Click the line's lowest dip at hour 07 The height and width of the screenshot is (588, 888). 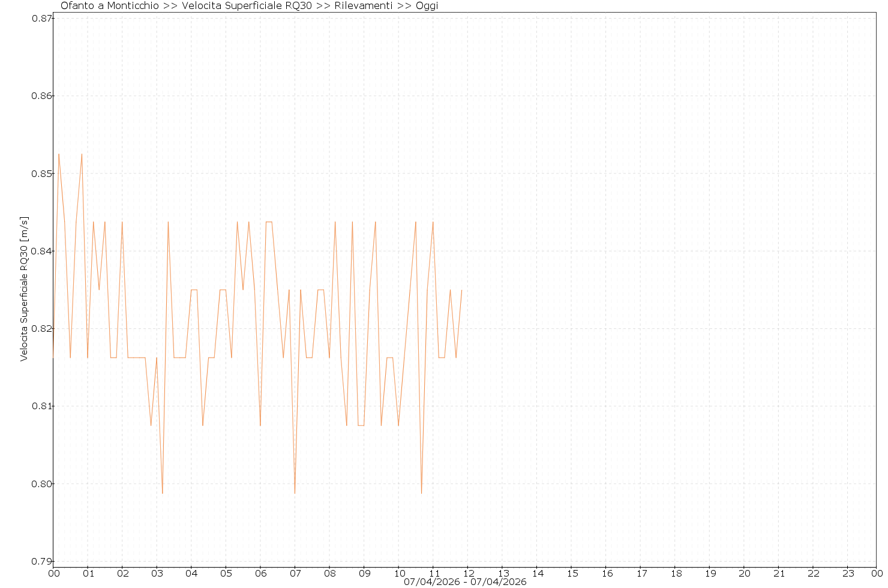[x=295, y=493]
